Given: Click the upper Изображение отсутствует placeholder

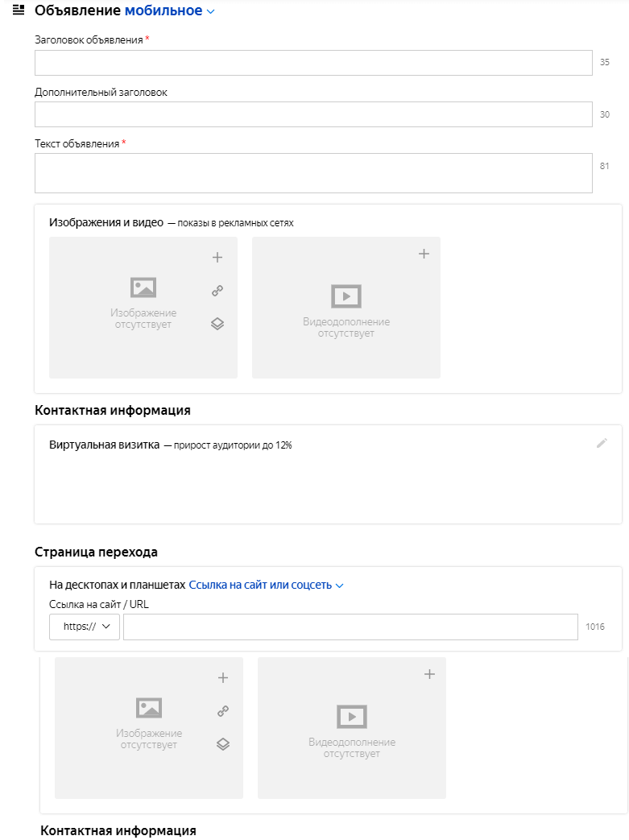Looking at the screenshot, I should pyautogui.click(x=143, y=303).
